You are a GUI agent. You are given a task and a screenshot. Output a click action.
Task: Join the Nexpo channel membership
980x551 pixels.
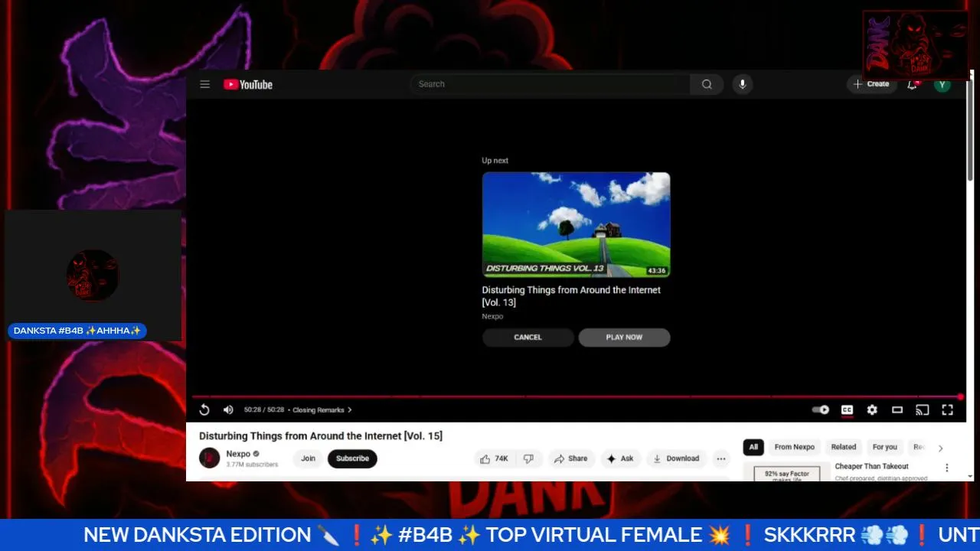pos(308,458)
